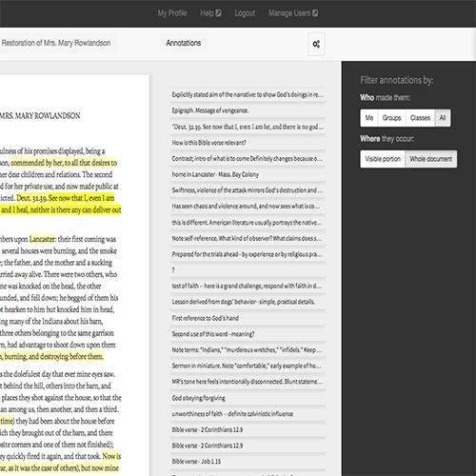Open annotation 'How is this Bible verse relevant?'
Image resolution: width=476 pixels, height=476 pixels.
pos(248,143)
